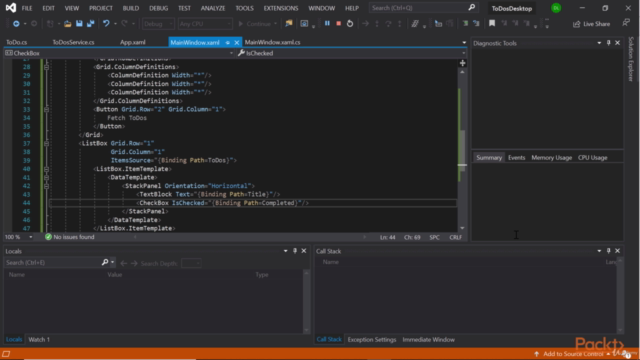The height and width of the screenshot is (360, 640).
Task: Switch to the ToDosService.cs tab
Action: [73, 42]
